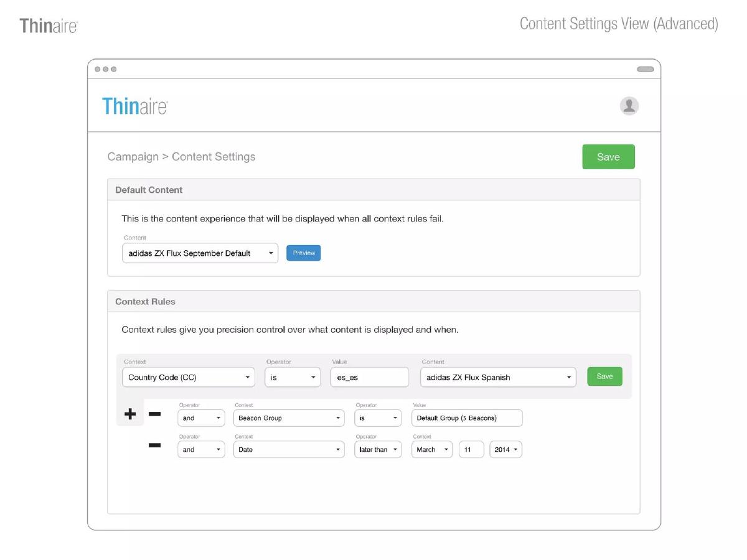Click the Default Content section header
Screen dimensions: 747x560
pos(374,190)
